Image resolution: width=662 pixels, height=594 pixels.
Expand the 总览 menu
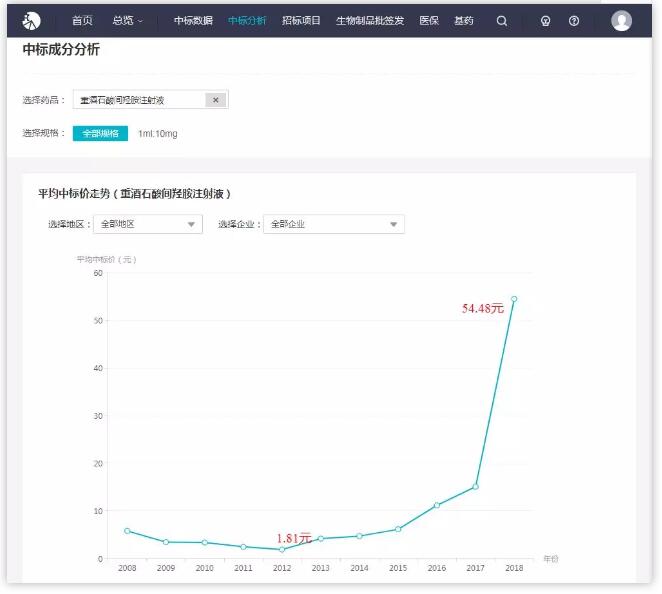tap(127, 20)
